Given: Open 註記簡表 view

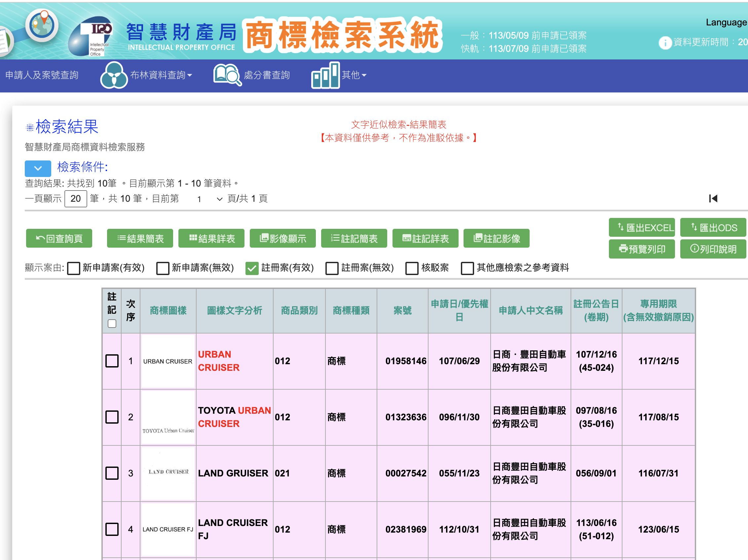Looking at the screenshot, I should tap(354, 239).
